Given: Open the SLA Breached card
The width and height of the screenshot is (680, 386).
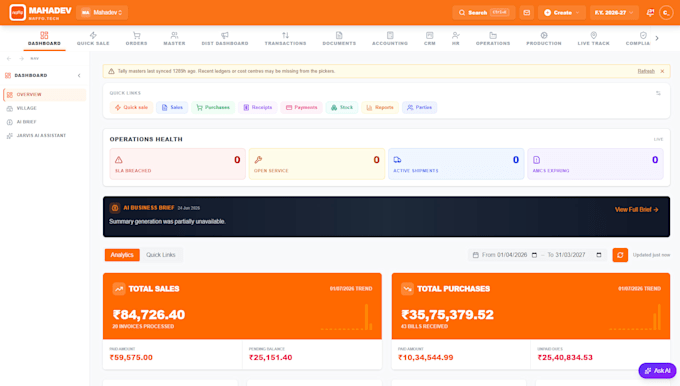Looking at the screenshot, I should point(177,164).
